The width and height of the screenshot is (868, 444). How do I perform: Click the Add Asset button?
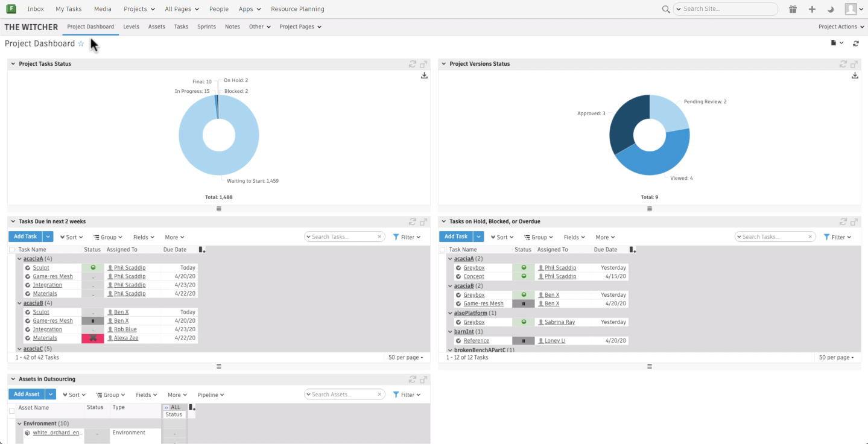[x=27, y=394]
